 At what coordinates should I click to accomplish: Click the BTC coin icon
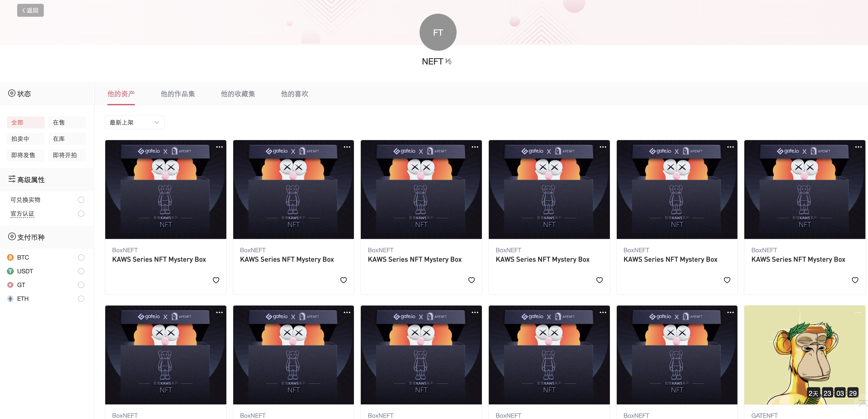pos(11,258)
